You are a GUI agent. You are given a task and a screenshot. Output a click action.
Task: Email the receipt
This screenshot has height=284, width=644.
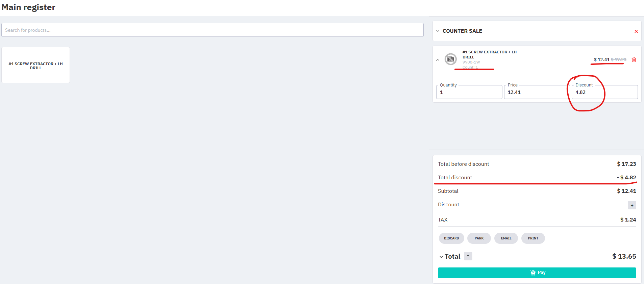506,238
